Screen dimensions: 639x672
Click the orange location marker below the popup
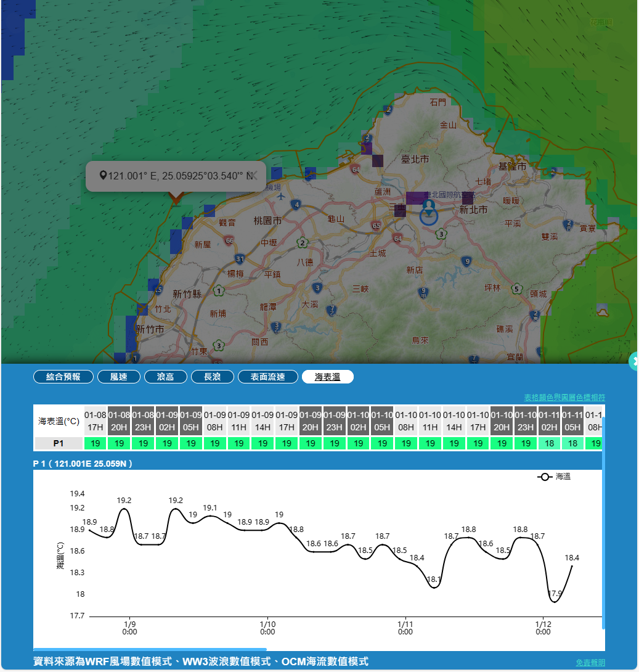176,197
